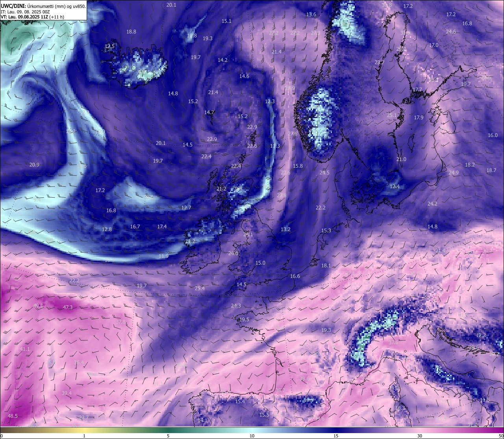504x439 pixels.
Task: Click the IT: Lau. 09. 08. 2025 00Z line
Action: [25, 12]
